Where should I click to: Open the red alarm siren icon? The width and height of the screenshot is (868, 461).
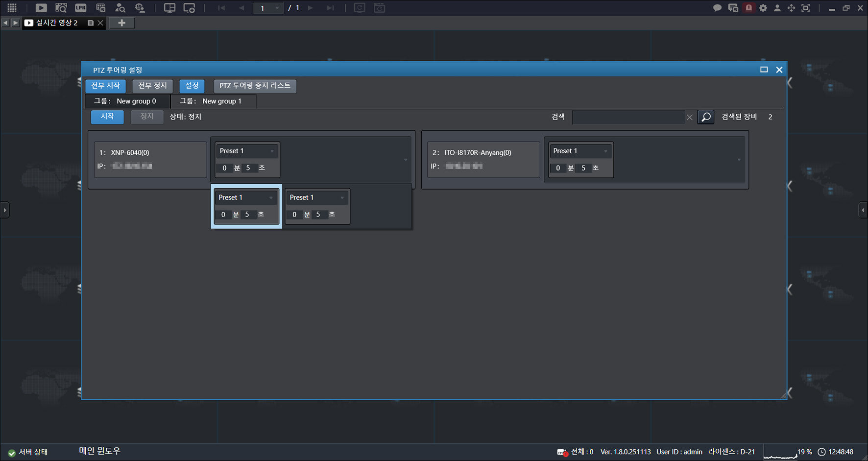tap(748, 8)
